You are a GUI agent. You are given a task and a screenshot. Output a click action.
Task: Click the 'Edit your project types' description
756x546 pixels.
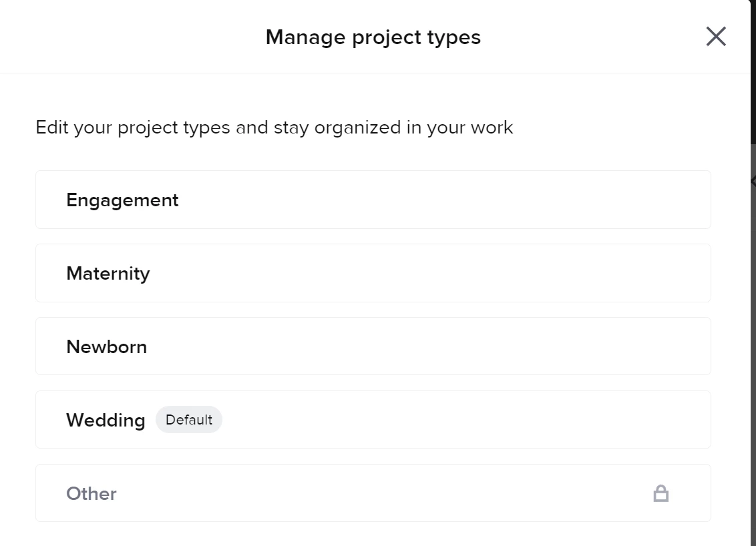coord(274,127)
